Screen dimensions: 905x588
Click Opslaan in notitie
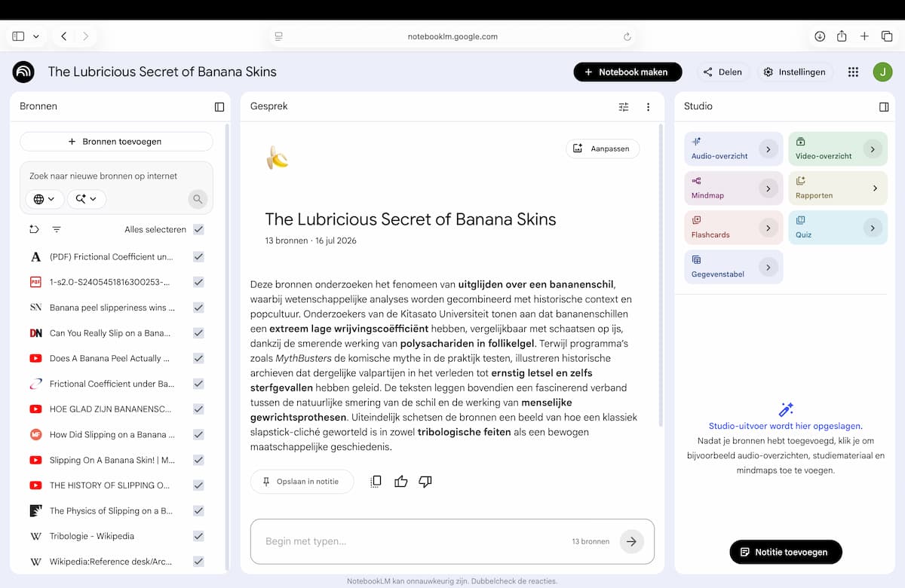pos(302,482)
